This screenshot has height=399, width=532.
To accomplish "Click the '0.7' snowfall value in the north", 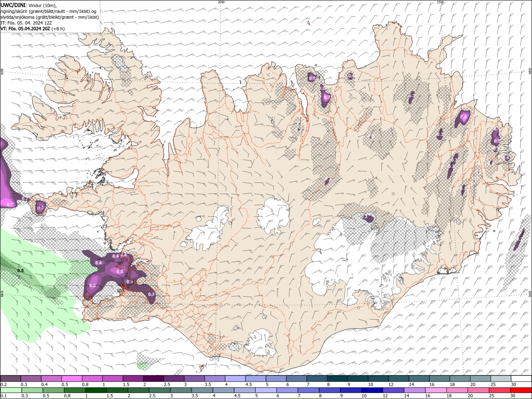I will tap(327, 98).
